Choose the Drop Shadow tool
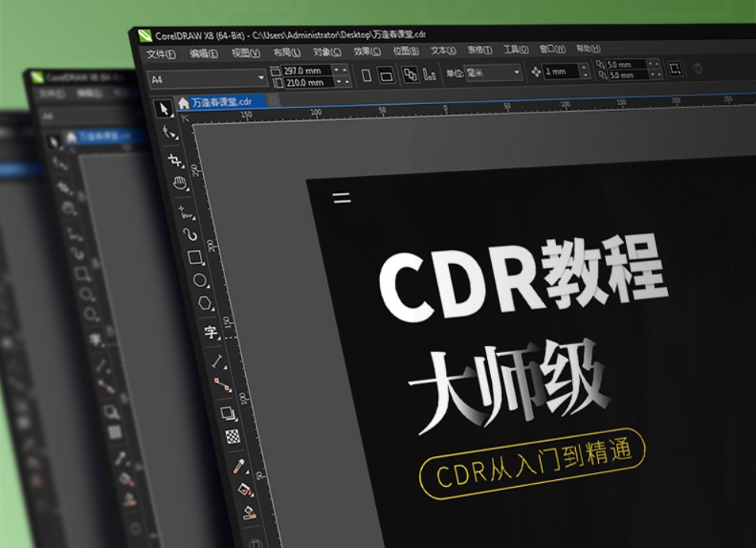756x548 pixels. (227, 413)
